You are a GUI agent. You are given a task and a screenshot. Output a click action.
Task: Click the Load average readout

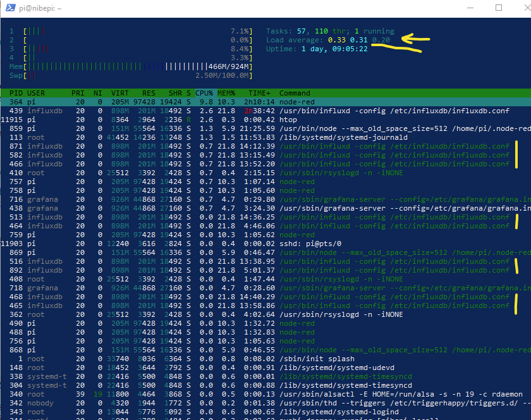327,40
